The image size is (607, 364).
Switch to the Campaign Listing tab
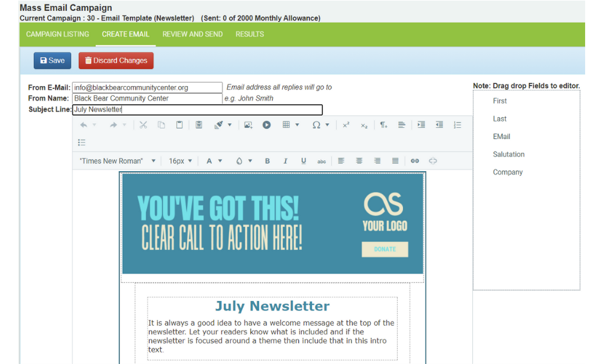click(57, 35)
